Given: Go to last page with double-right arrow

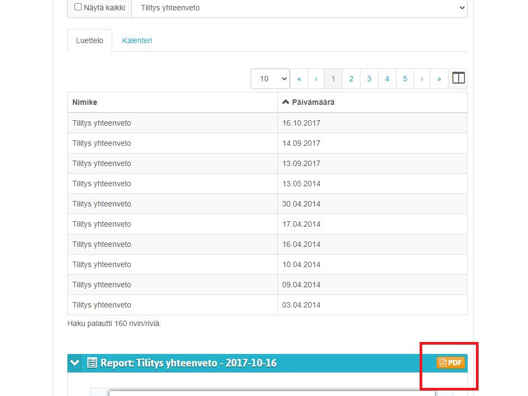Looking at the screenshot, I should [x=439, y=79].
